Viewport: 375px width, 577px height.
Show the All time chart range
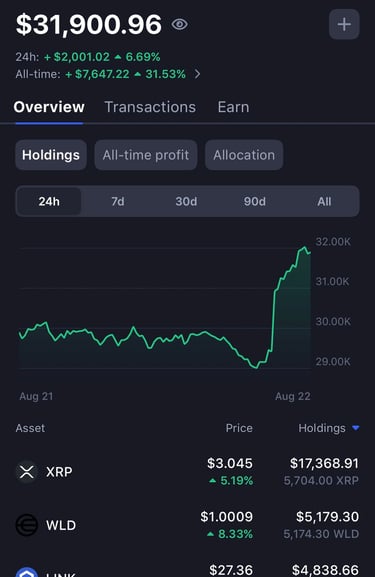(324, 201)
